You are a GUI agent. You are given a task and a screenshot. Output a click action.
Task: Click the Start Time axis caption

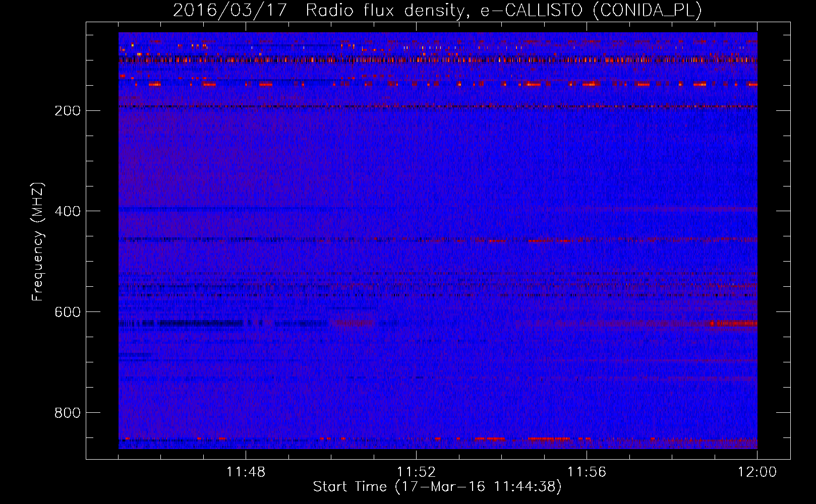437,487
